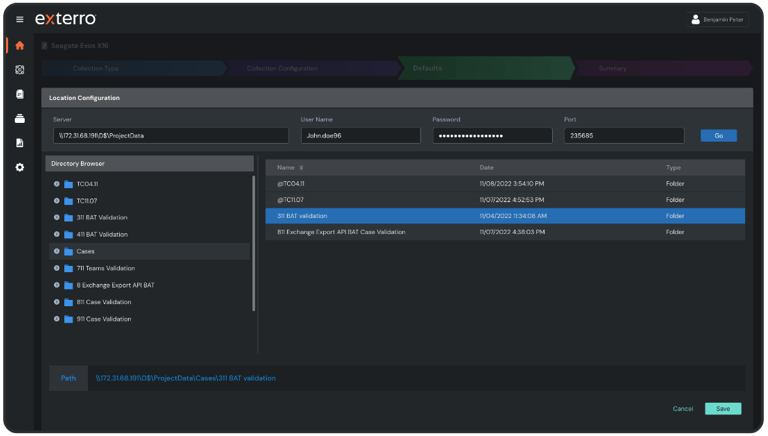Click the 711 Teams Validation folder icon
This screenshot has width=768, height=436.
[69, 268]
